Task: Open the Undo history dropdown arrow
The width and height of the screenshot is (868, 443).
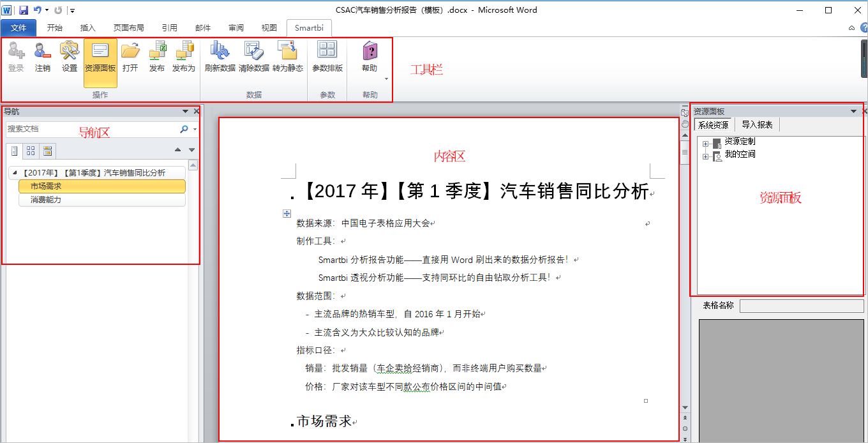Action: tap(47, 10)
